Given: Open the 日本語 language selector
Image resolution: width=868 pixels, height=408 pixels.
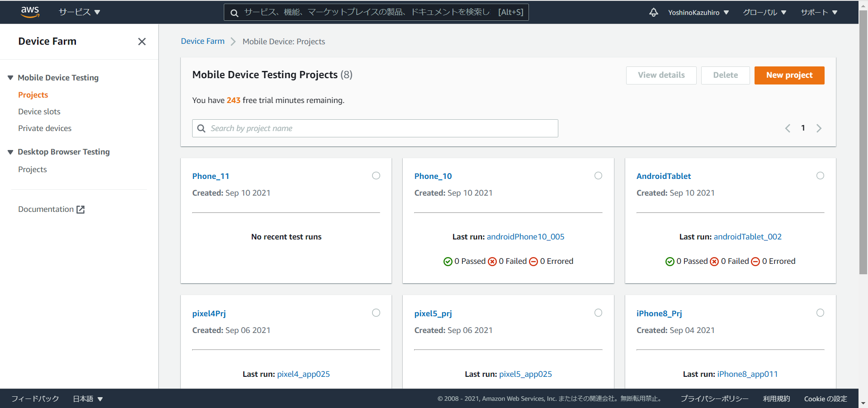Looking at the screenshot, I should tap(88, 399).
